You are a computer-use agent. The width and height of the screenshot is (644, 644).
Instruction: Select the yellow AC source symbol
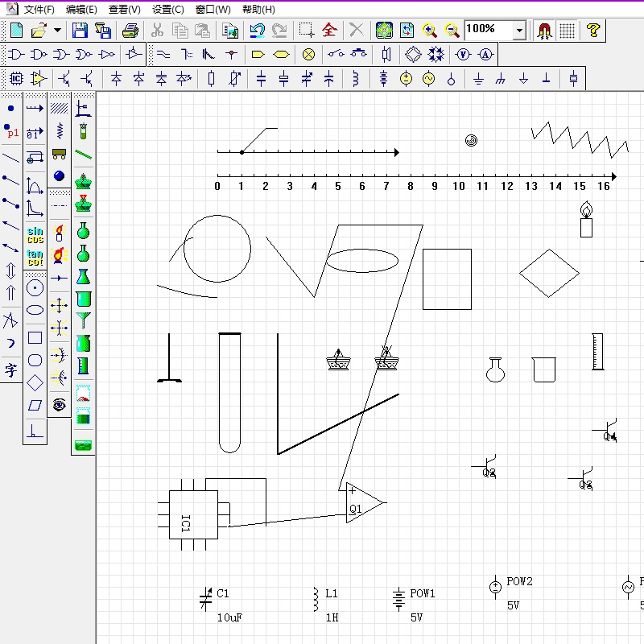428,78
